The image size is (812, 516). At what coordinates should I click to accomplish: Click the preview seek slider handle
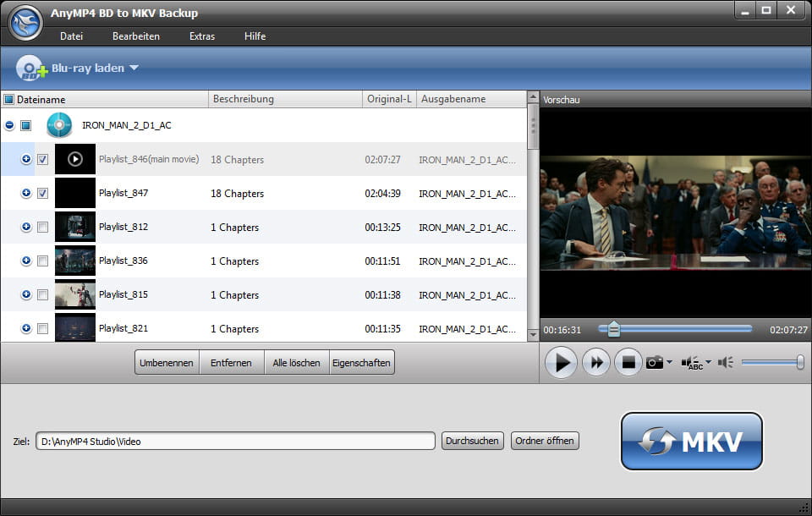[614, 329]
